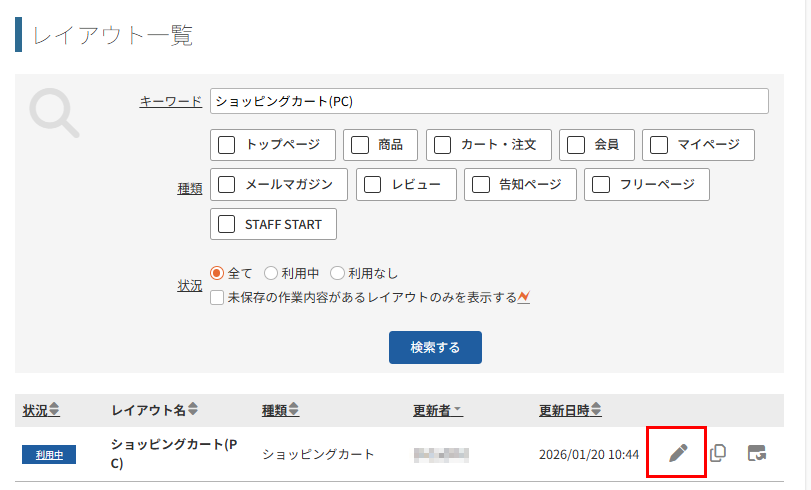Click the layout name ショッピングカート(PC) in table

[x=174, y=453]
